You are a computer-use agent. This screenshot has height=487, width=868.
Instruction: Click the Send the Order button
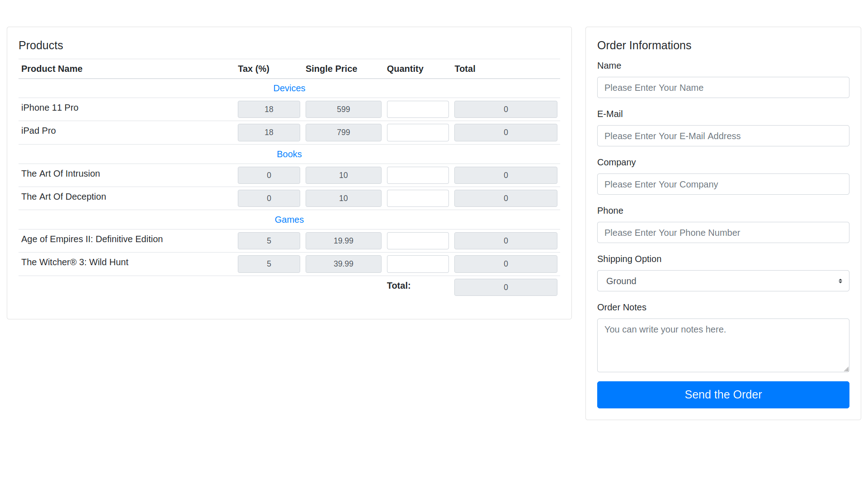point(722,394)
